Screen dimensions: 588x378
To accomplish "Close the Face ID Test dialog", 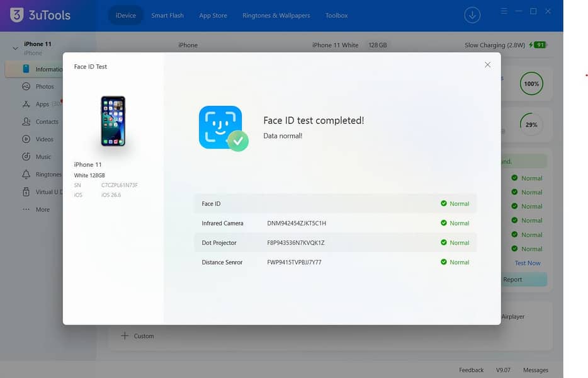I will click(x=487, y=64).
